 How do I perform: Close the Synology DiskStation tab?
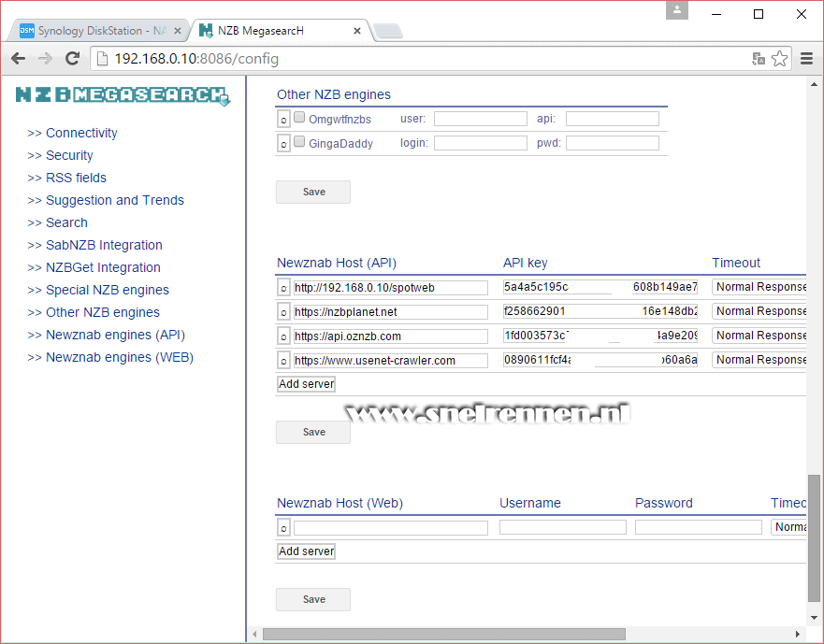tap(178, 31)
